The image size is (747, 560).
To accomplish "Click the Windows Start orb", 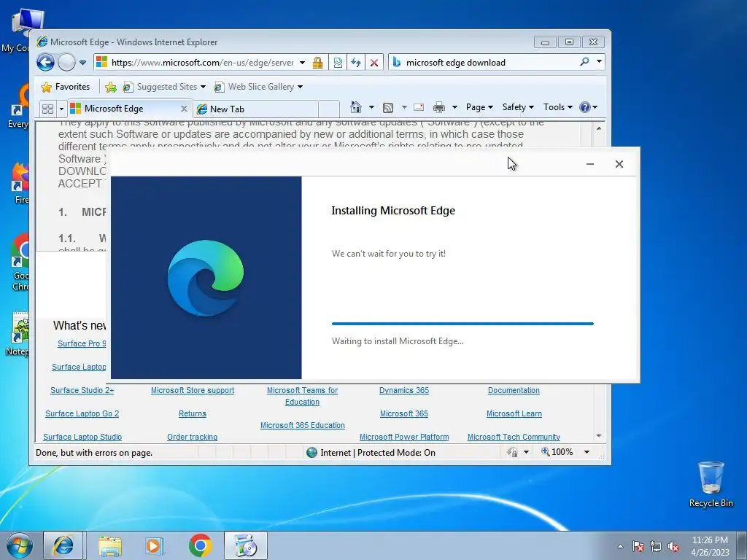I will [20, 545].
